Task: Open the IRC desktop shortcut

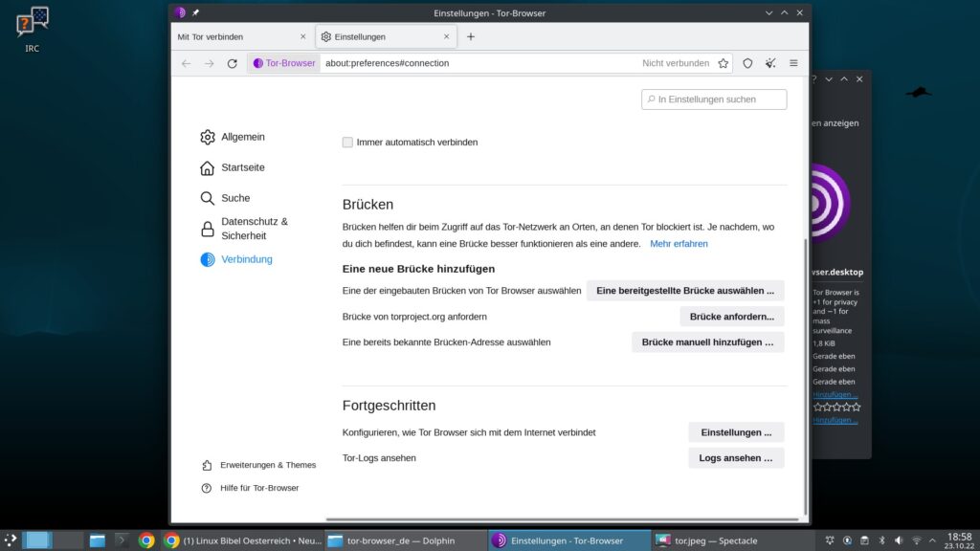Action: tap(32, 30)
